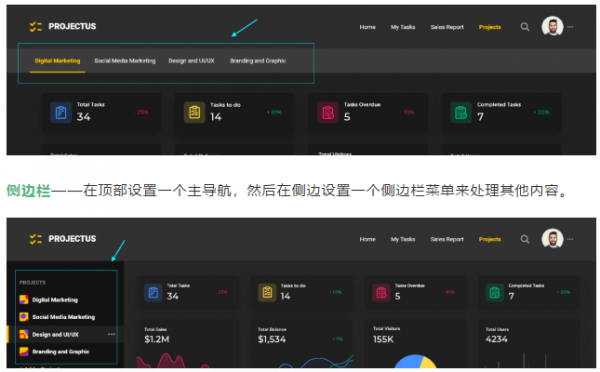600x372 pixels.
Task: Click the red area chart in the Total Sales card
Action: (x=172, y=361)
